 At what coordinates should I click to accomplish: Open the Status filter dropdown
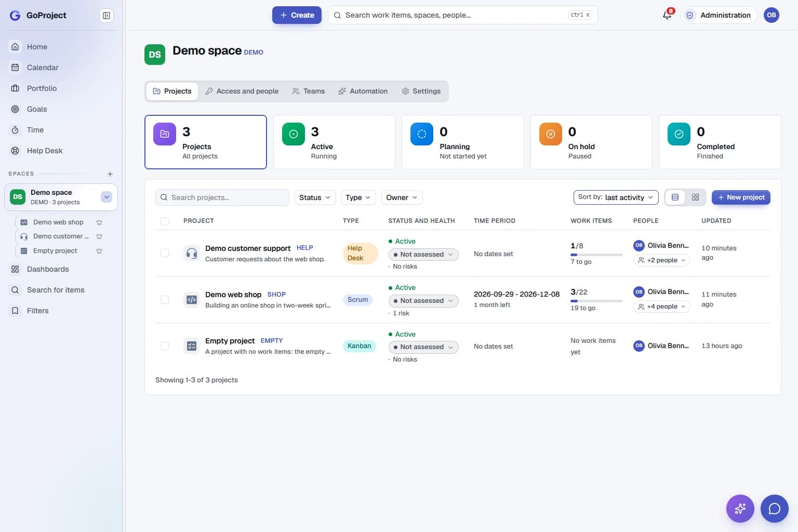coord(315,197)
